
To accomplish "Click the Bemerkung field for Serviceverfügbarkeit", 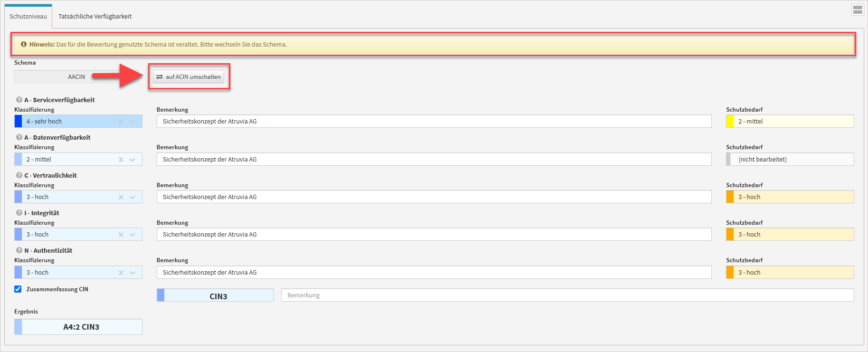I will pyautogui.click(x=434, y=122).
